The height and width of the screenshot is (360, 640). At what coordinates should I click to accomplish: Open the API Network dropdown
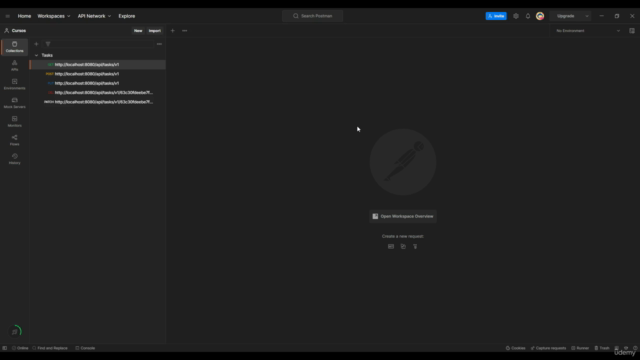pos(94,16)
